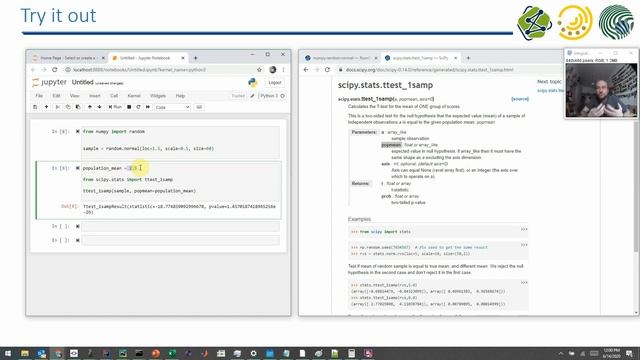Screen dimensions: 640x360
Task: Open the File menu in Jupyter
Action: [x=39, y=96]
